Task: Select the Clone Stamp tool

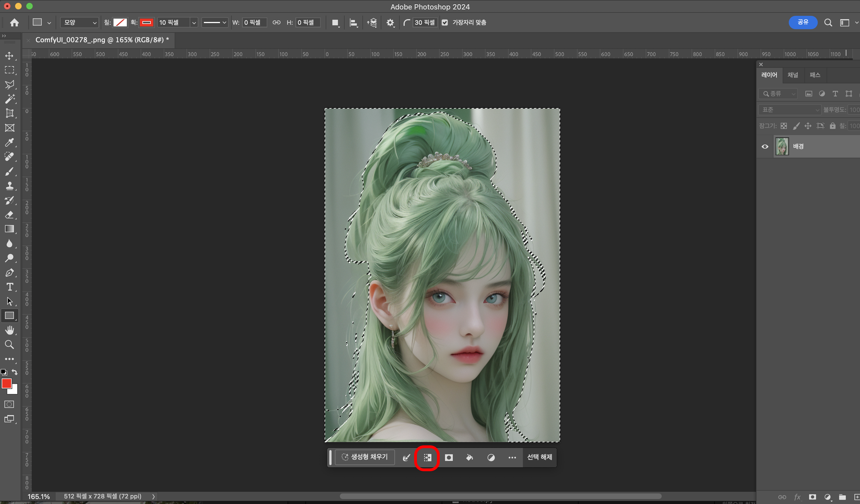Action: (x=9, y=186)
